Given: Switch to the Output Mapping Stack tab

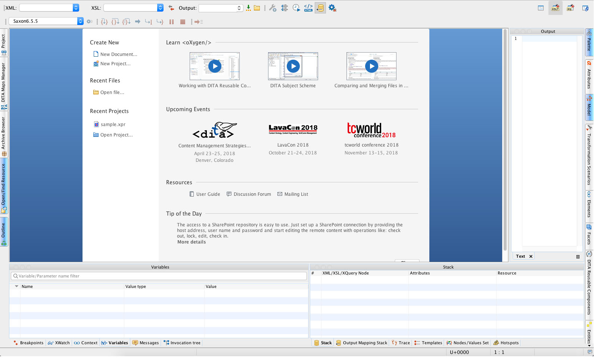Looking at the screenshot, I should pos(361,343).
